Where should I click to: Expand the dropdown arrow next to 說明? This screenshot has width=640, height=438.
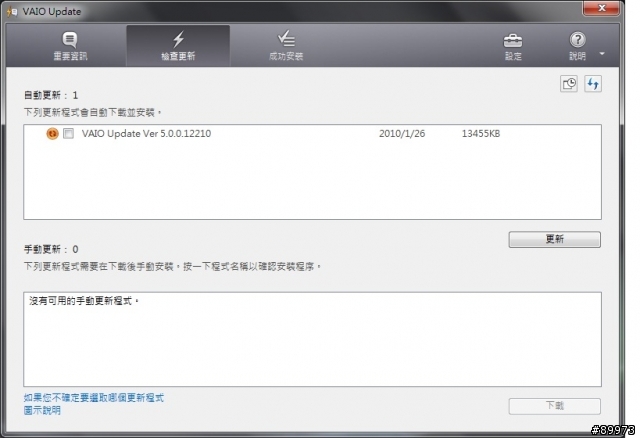point(602,53)
